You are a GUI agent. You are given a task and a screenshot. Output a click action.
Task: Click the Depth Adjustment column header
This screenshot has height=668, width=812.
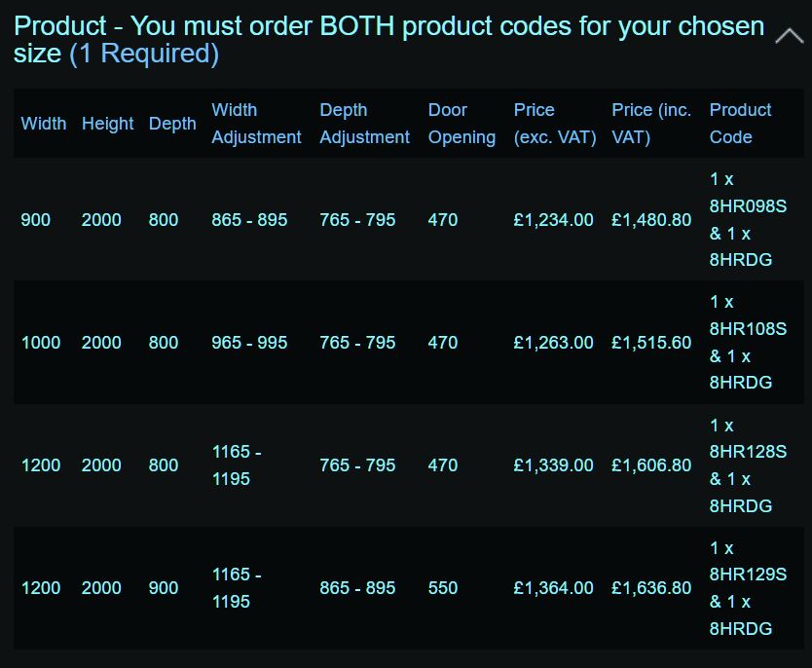tap(364, 124)
